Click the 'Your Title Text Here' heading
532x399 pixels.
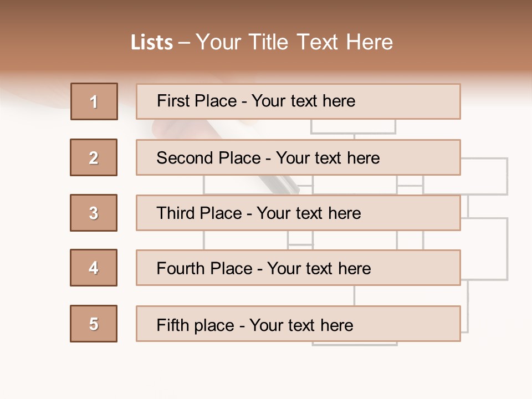(294, 43)
